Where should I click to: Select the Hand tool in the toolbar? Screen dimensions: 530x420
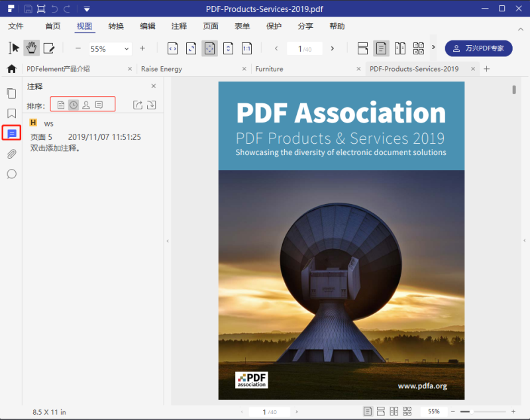[x=30, y=48]
